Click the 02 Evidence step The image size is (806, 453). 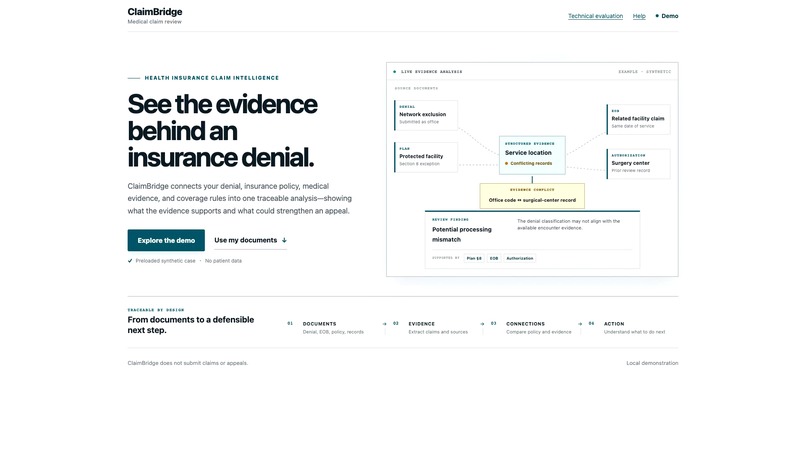430,328
